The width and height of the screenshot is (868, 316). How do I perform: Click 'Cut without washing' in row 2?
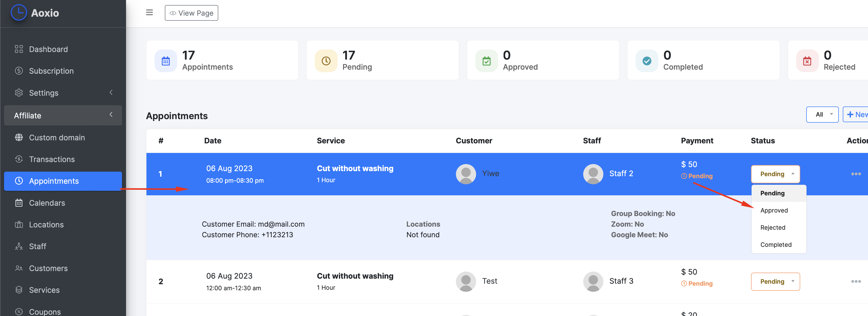coord(355,276)
